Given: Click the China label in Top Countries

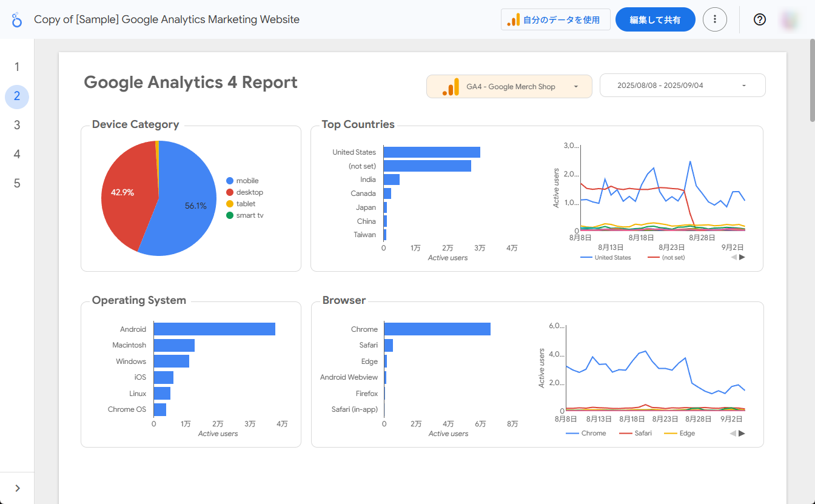Looking at the screenshot, I should (366, 221).
